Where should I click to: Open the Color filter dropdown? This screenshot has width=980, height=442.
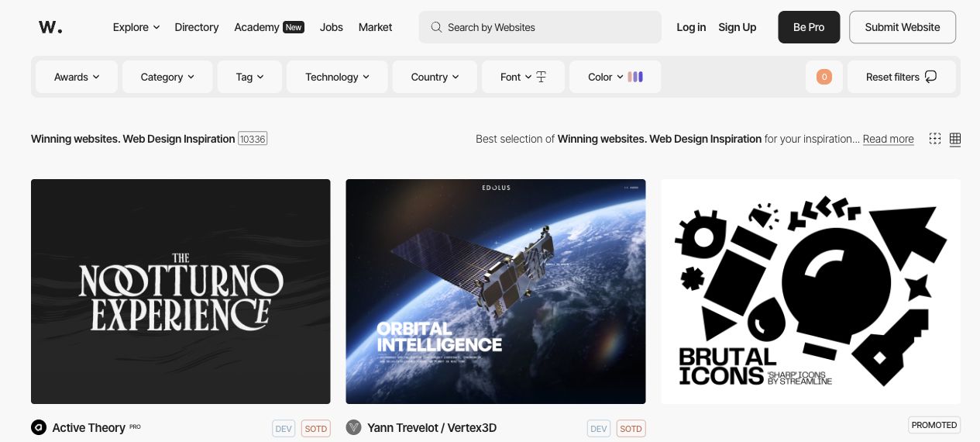pyautogui.click(x=615, y=77)
